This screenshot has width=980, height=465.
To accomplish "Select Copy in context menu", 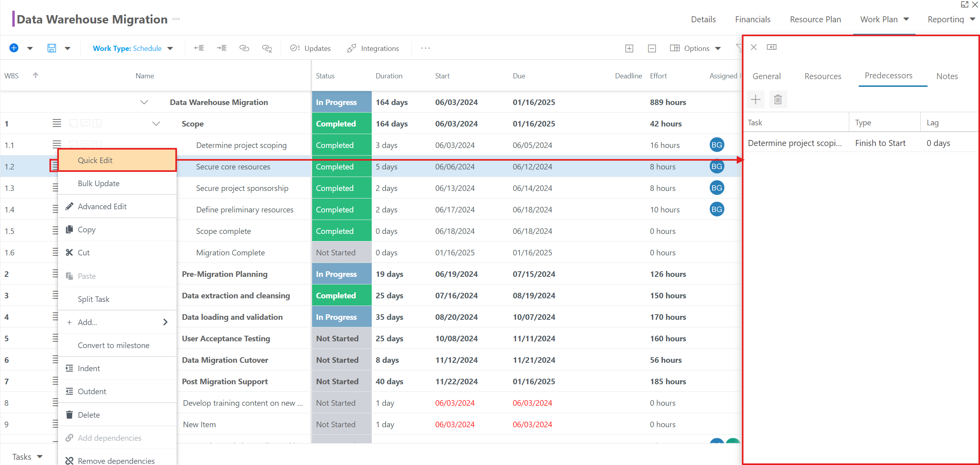I will coord(117,230).
